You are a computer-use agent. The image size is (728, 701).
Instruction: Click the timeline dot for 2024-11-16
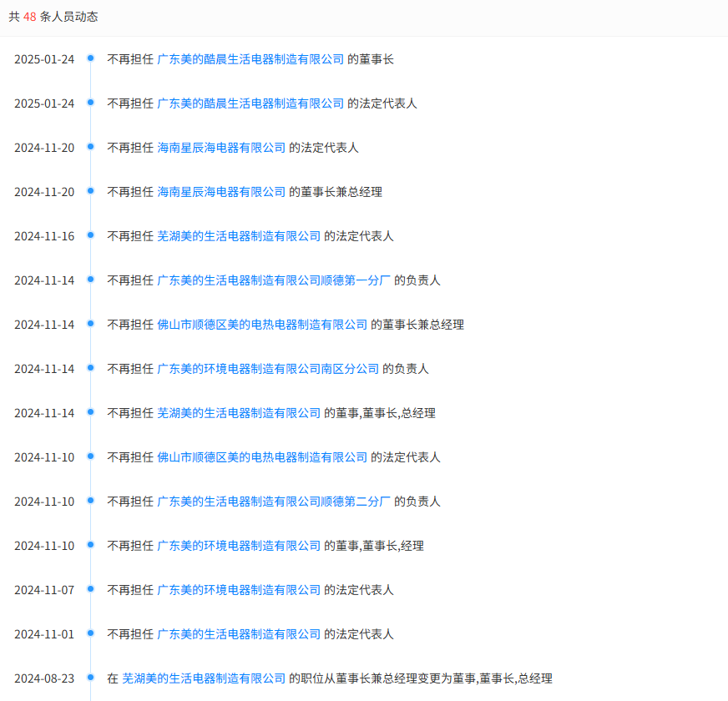click(x=90, y=235)
